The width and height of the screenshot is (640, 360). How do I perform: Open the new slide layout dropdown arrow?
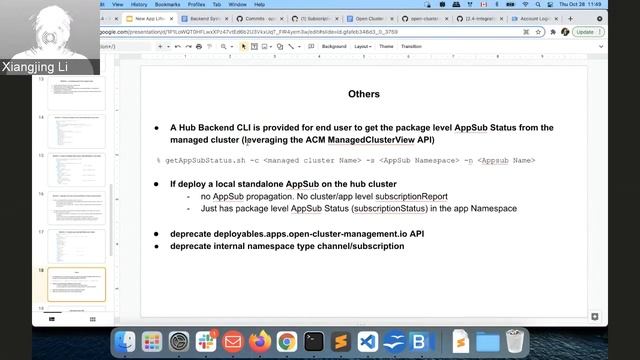point(168,47)
